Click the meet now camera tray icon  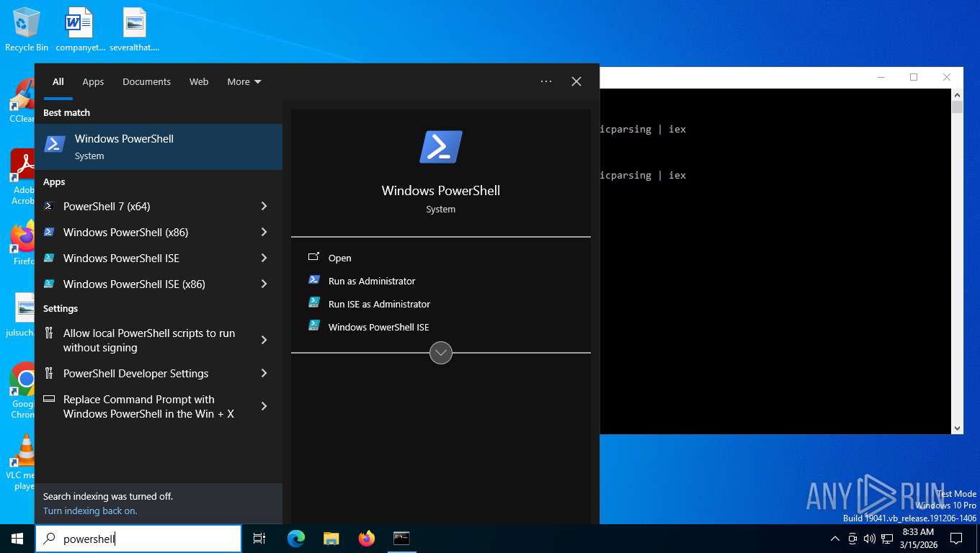coord(852,539)
